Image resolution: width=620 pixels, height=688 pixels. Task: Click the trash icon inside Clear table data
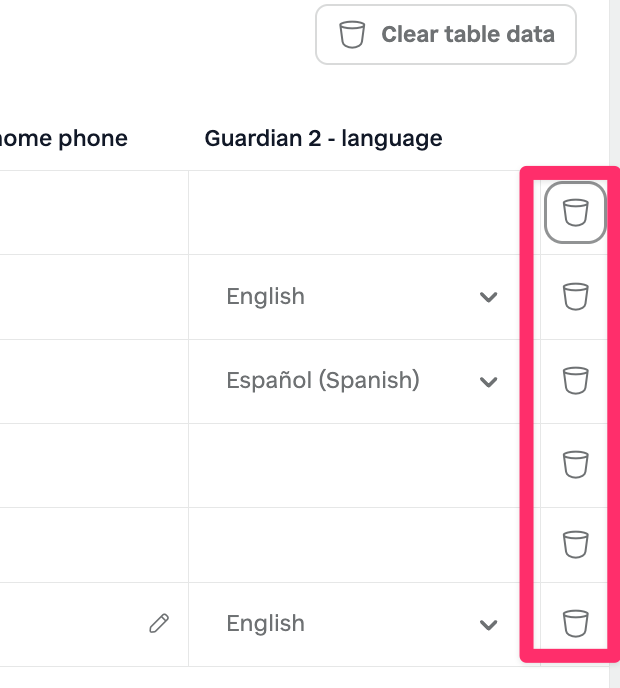(x=352, y=35)
